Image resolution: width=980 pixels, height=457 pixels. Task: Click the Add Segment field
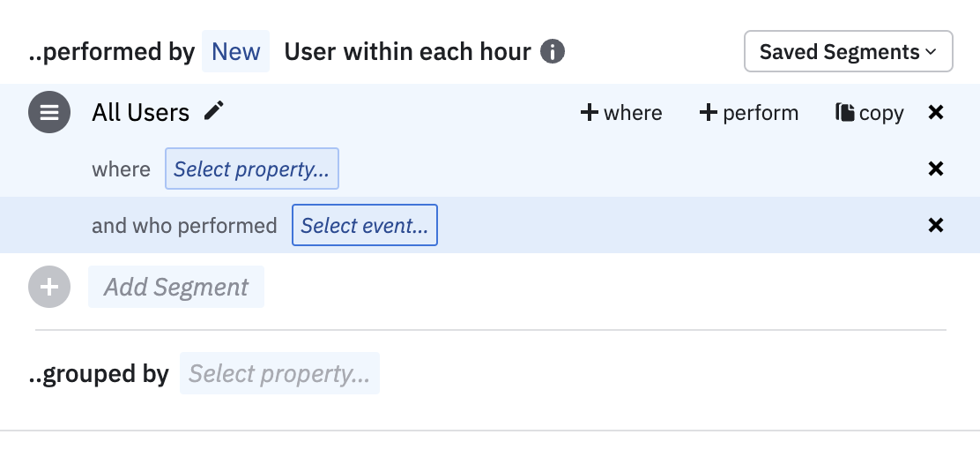pyautogui.click(x=176, y=287)
